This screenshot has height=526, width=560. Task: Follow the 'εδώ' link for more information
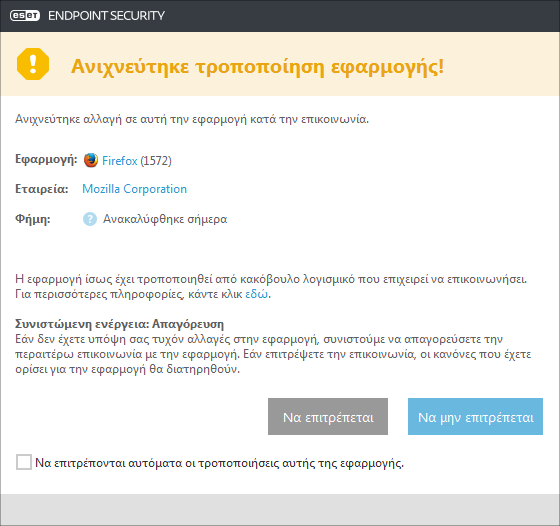tap(256, 294)
